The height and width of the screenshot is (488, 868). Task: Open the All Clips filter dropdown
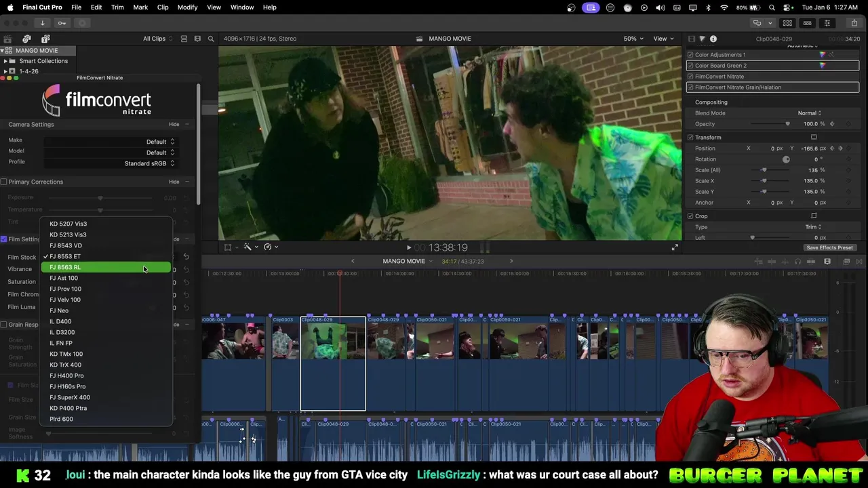(x=158, y=39)
